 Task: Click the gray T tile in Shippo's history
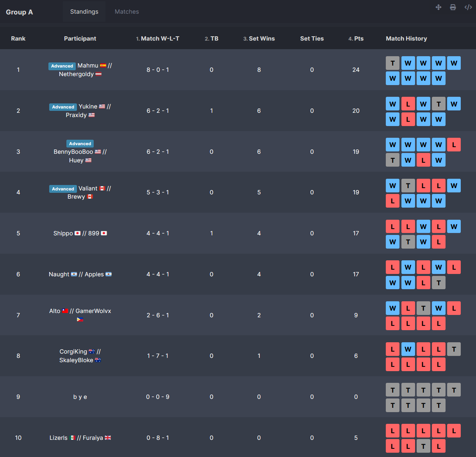coord(408,242)
